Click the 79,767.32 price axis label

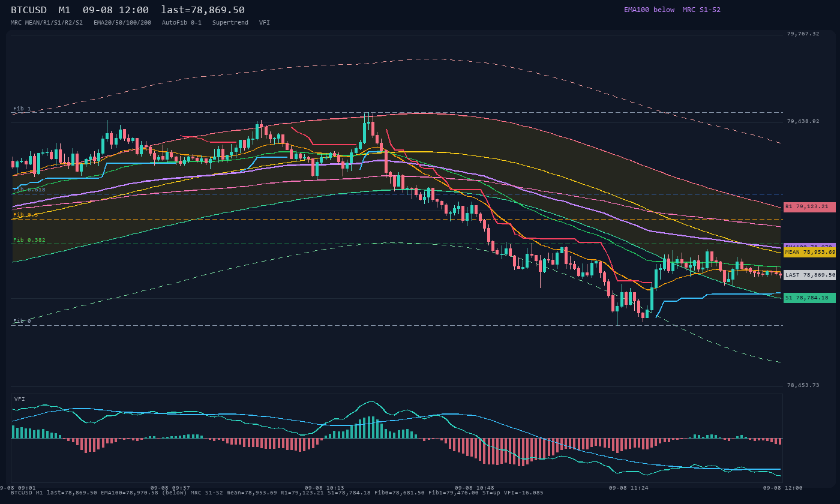click(x=803, y=34)
